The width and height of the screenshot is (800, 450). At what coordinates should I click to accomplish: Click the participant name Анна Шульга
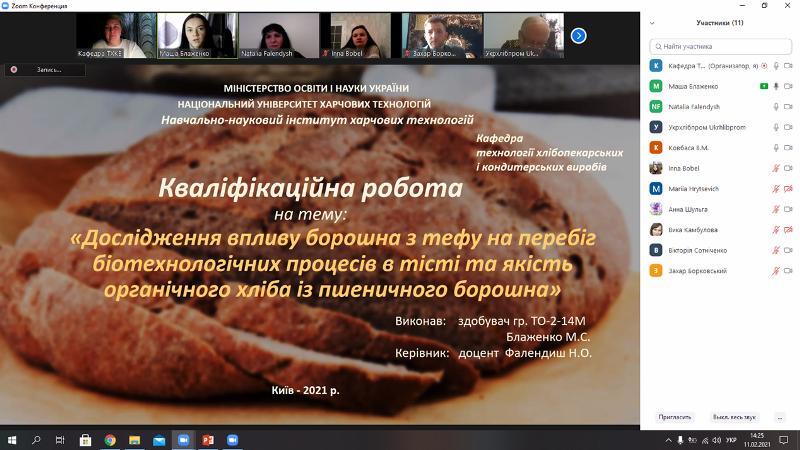[x=688, y=209]
